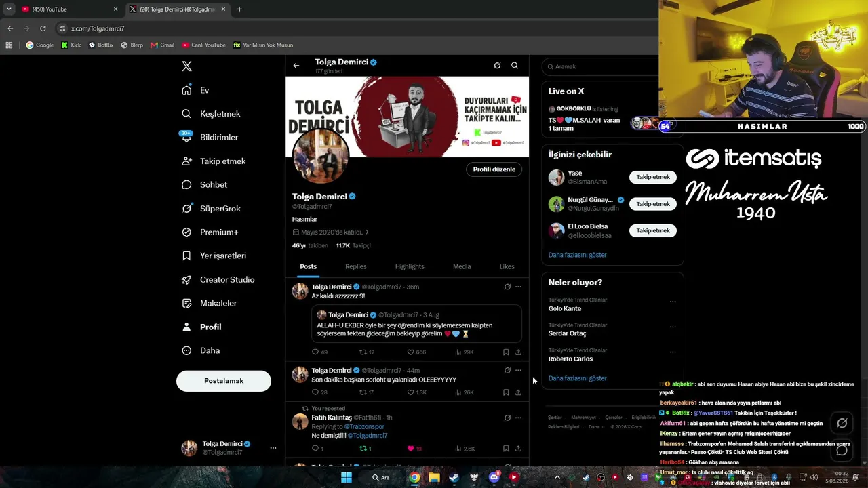Click the Postalamak button

pyautogui.click(x=224, y=381)
